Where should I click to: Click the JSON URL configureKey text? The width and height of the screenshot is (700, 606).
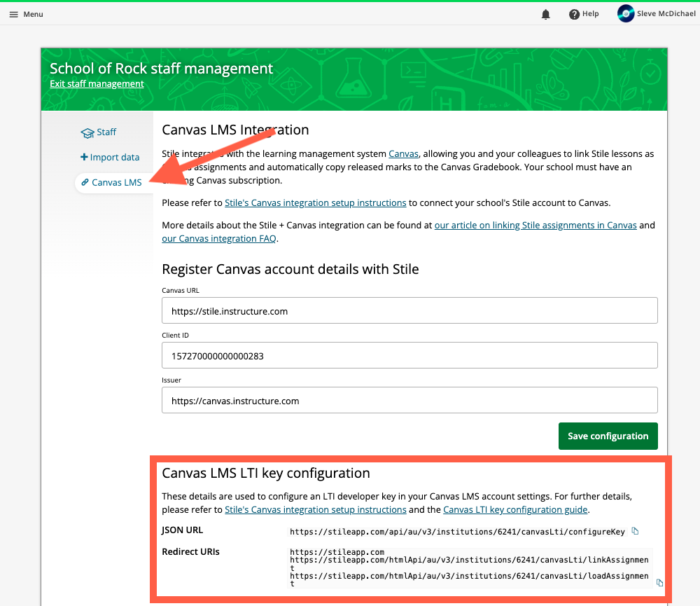[457, 531]
